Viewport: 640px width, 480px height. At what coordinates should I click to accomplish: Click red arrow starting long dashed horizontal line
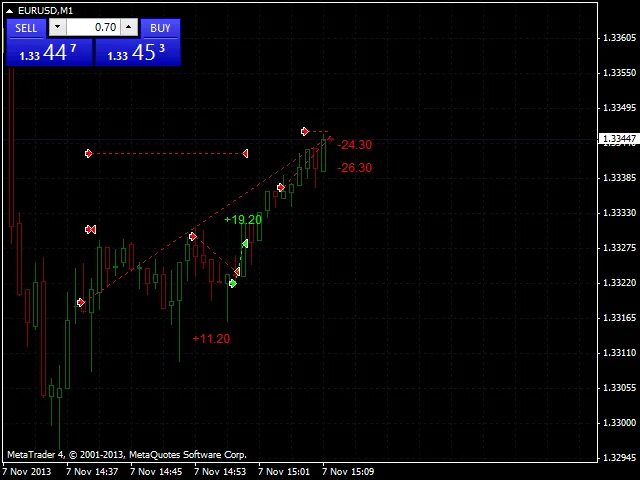89,153
